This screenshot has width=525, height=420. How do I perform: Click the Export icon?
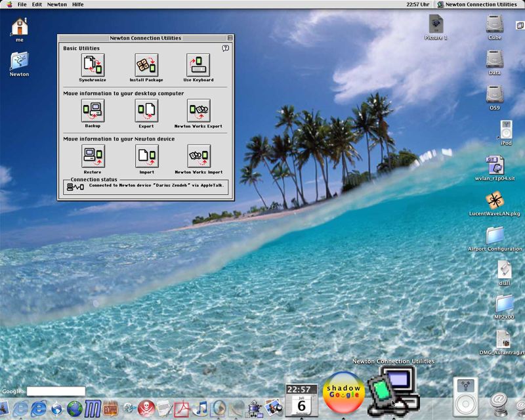coord(146,110)
